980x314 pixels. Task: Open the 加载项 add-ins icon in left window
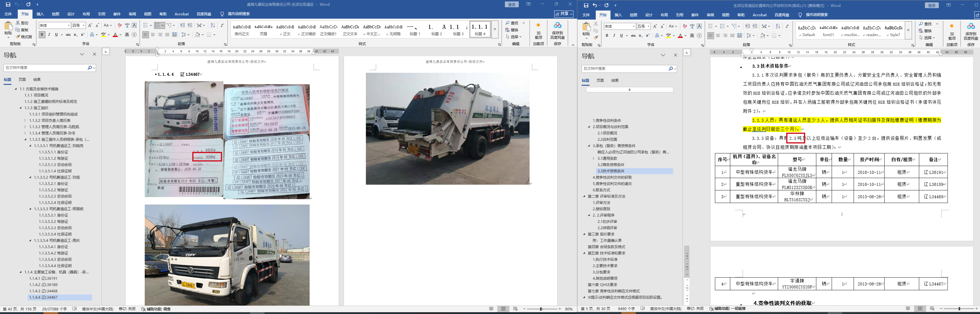pos(538,30)
